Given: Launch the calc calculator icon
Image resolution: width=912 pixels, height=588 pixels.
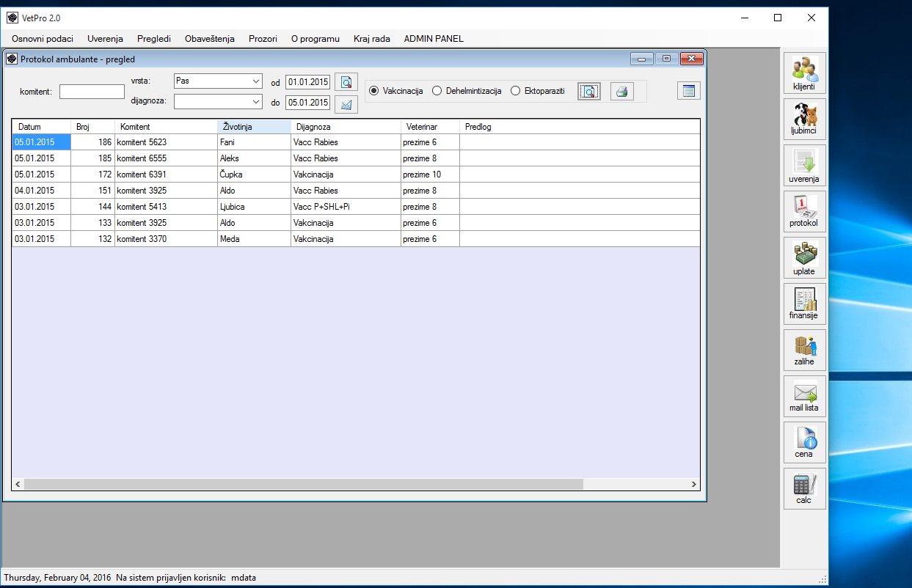Looking at the screenshot, I should pos(804,488).
